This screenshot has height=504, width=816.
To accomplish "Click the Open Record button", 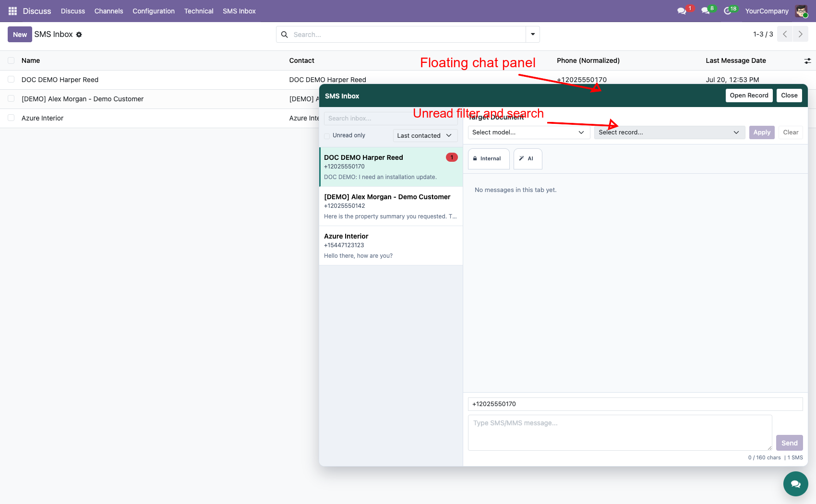I will pyautogui.click(x=749, y=96).
